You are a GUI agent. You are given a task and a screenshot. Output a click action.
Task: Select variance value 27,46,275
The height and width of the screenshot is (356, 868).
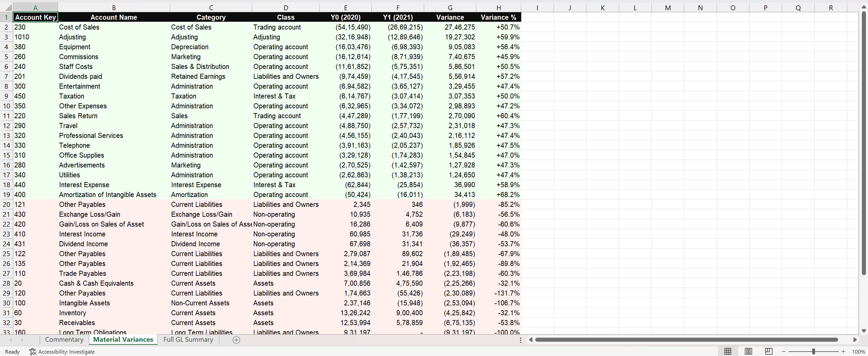[x=450, y=27]
